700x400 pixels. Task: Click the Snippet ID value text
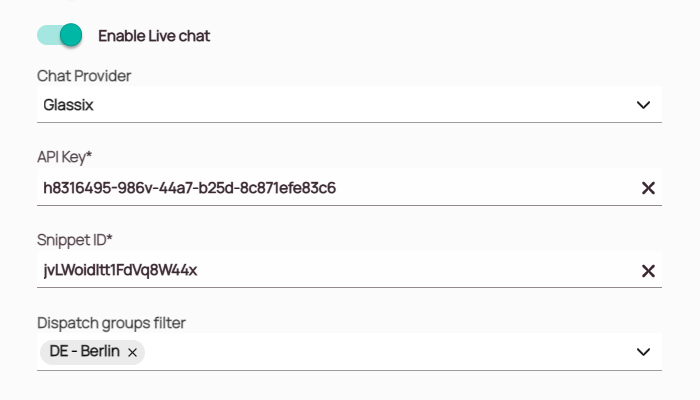[x=120, y=270]
